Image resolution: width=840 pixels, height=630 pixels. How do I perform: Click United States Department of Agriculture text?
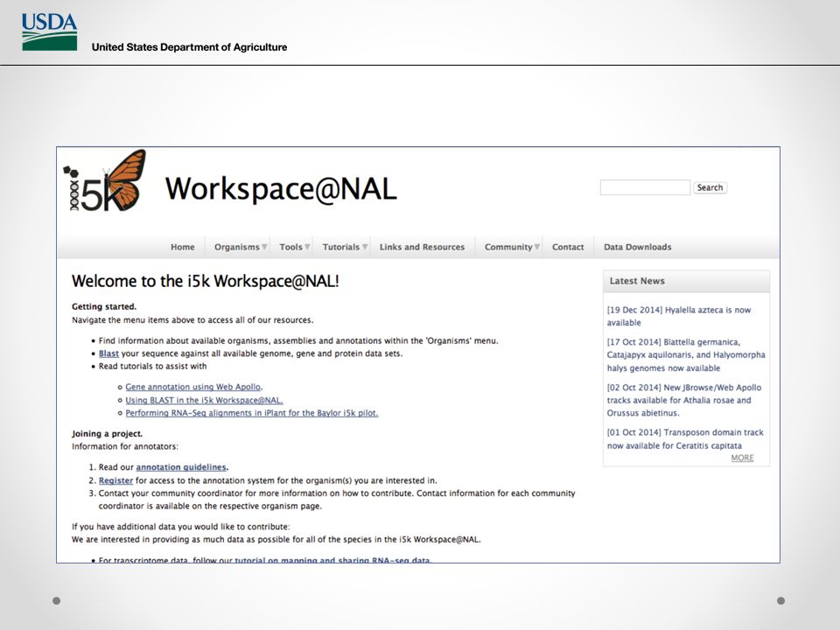(x=189, y=47)
